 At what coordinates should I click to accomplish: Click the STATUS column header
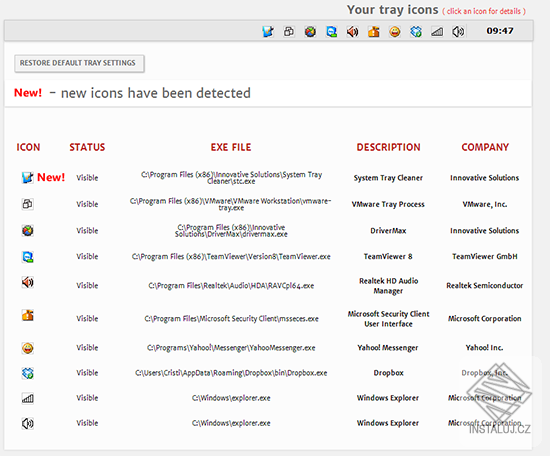87,147
